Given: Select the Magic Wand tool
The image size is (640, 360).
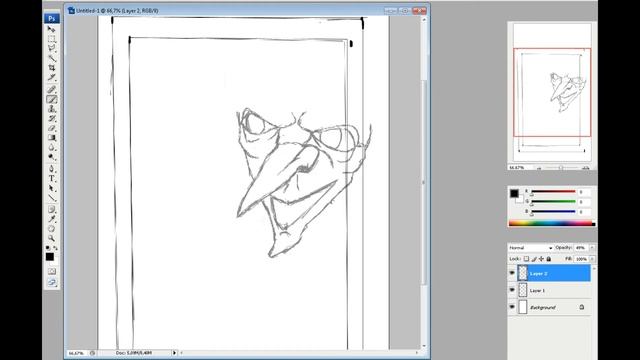Looking at the screenshot, I should (x=51, y=58).
